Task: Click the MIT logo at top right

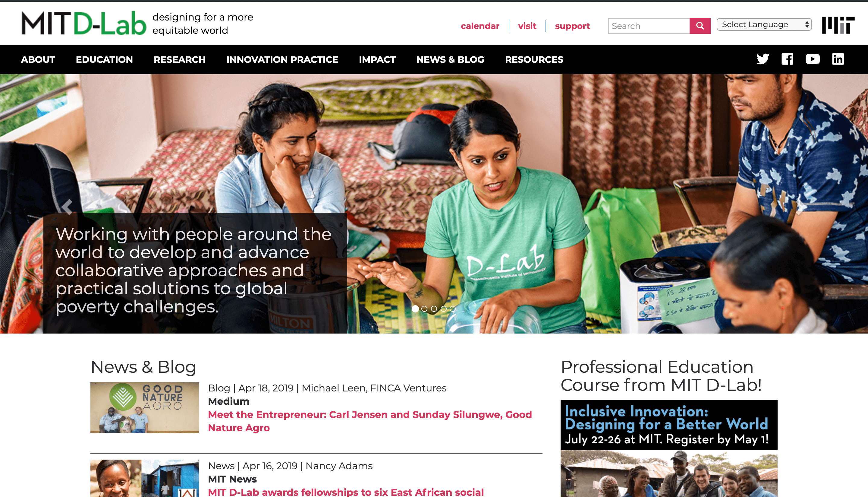Action: coord(838,25)
